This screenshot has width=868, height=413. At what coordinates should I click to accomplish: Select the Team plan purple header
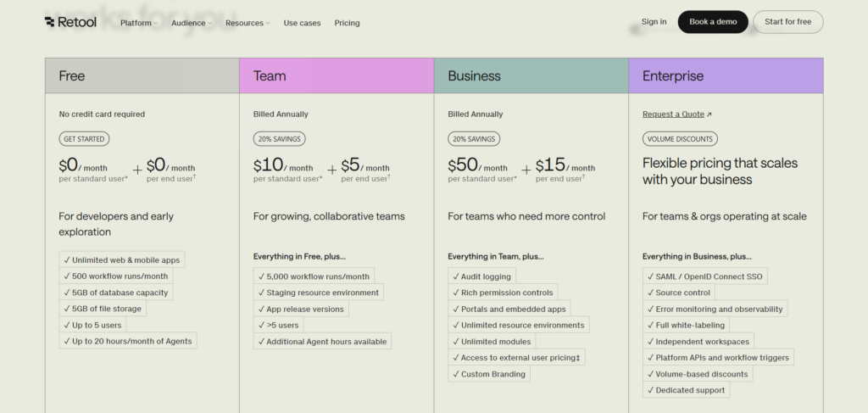[x=337, y=75]
